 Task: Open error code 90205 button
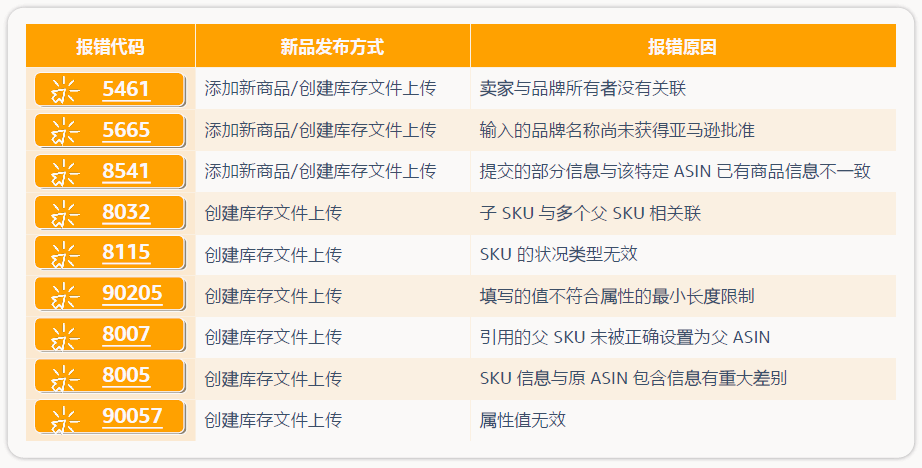point(110,294)
